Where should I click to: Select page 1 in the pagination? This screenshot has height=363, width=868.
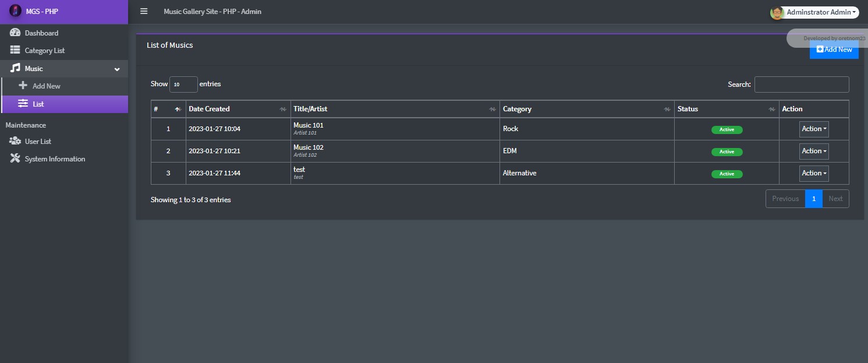814,199
